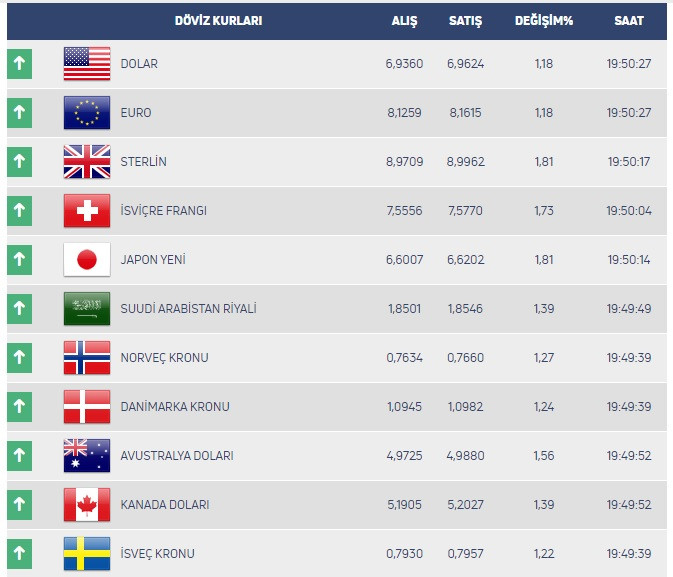Viewport: 673px width, 577px height.
Task: Click the green up arrow beside DOLAR
Action: click(19, 64)
